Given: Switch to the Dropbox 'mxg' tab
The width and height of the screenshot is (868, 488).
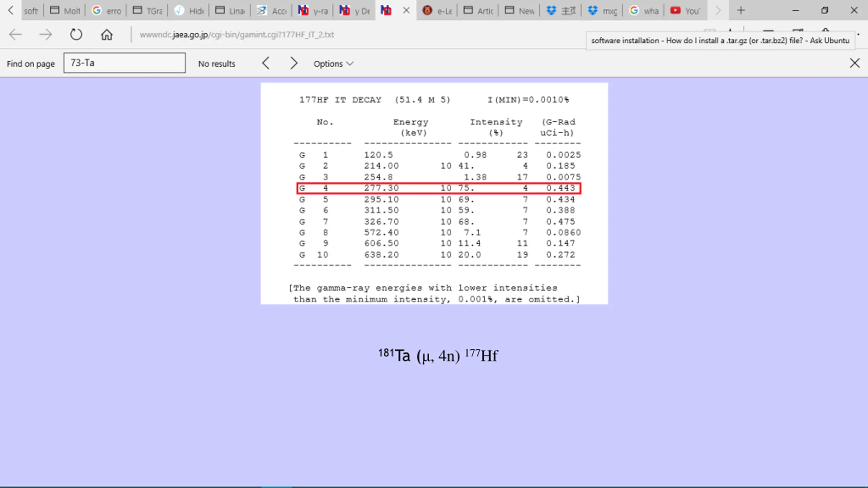Looking at the screenshot, I should point(602,11).
